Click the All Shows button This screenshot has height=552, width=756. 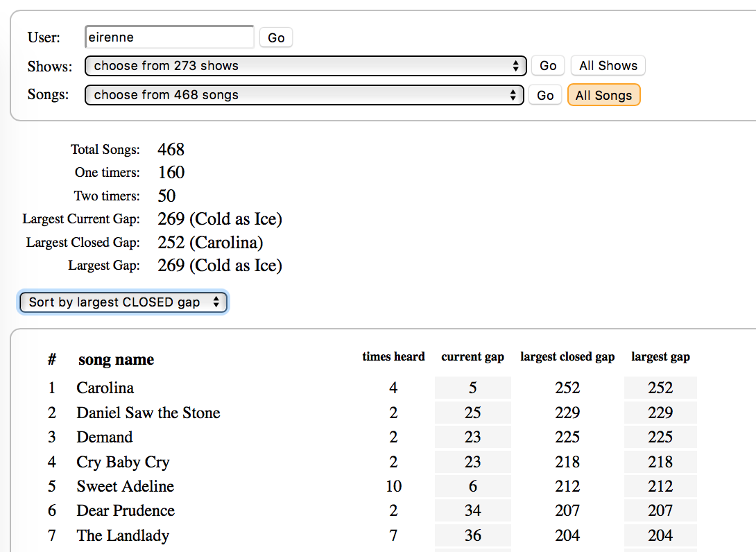point(608,66)
